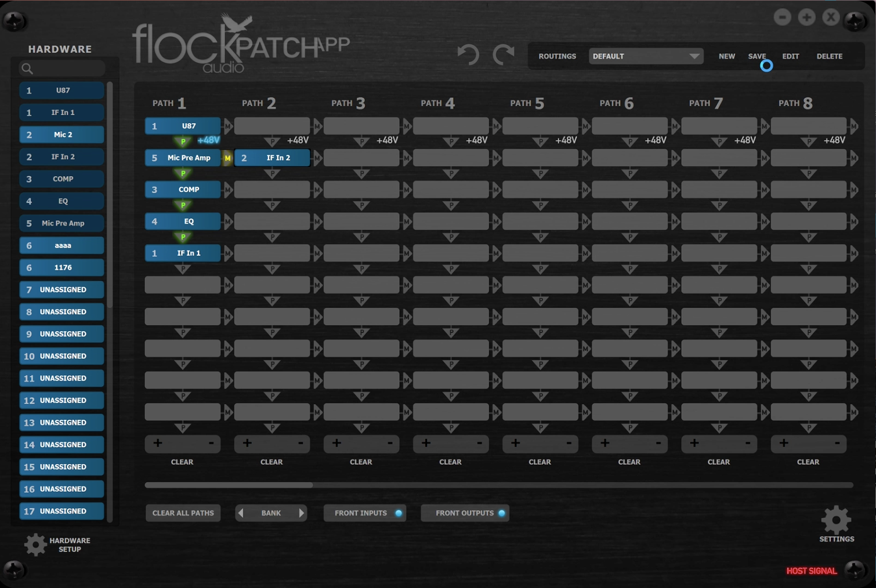The height and width of the screenshot is (588, 876).
Task: Open Hardware Setup gear
Action: coord(35,545)
